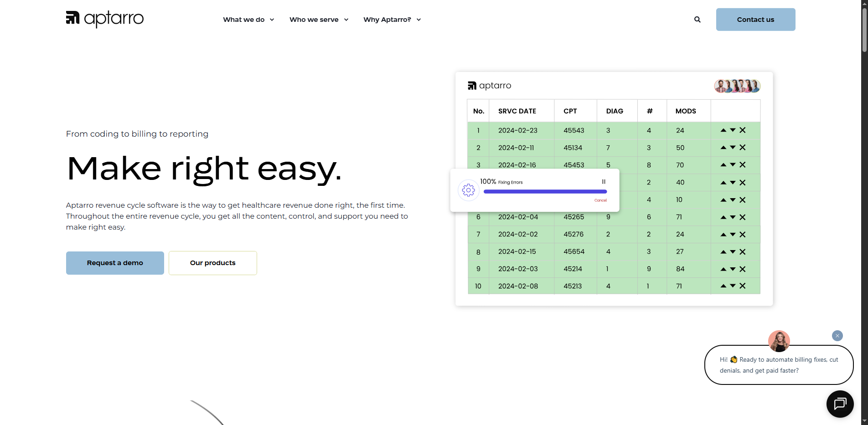Delete row 7 with X icon

(743, 235)
